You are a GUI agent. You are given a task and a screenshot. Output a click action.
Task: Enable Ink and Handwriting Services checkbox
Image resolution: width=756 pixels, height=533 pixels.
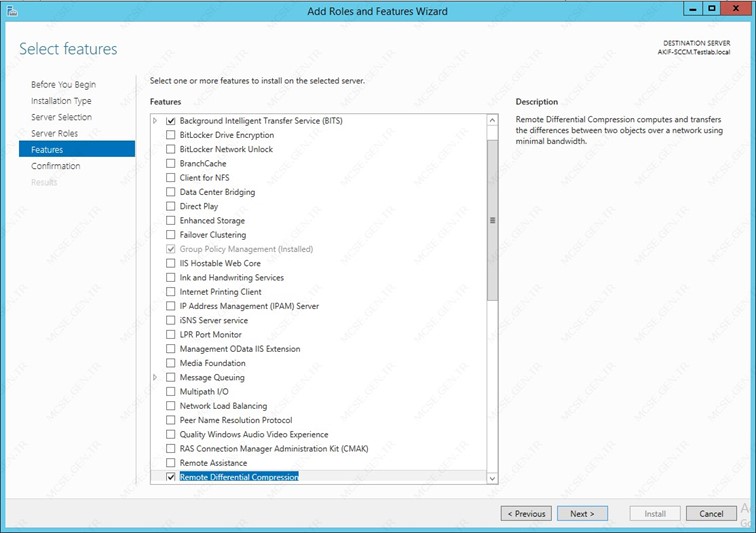coord(170,277)
